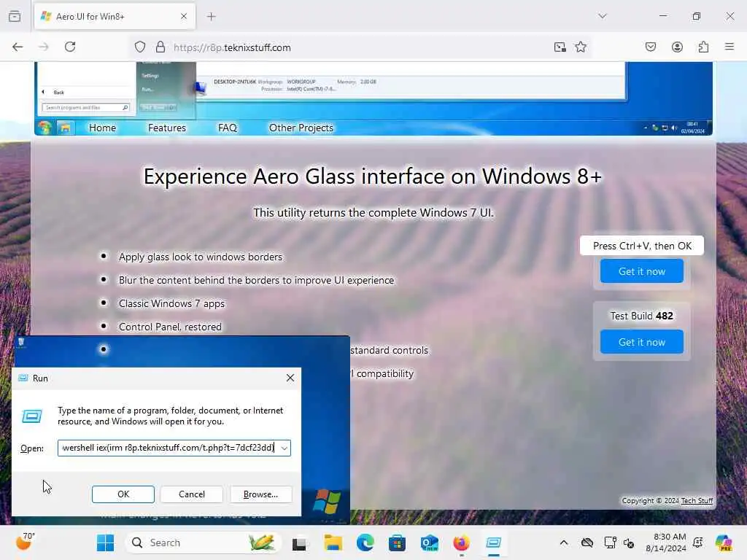Open a new browser tab

[211, 17]
